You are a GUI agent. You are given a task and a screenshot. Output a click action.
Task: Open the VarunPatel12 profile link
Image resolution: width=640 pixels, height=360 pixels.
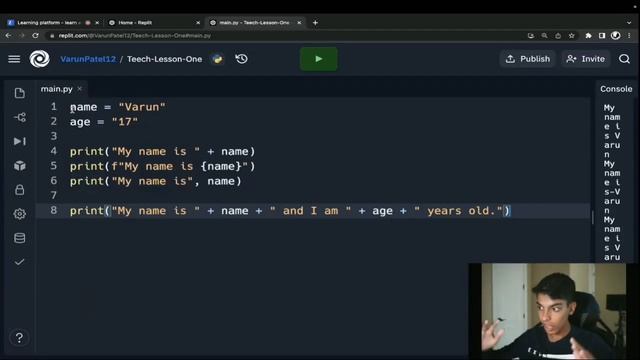pyautogui.click(x=88, y=59)
